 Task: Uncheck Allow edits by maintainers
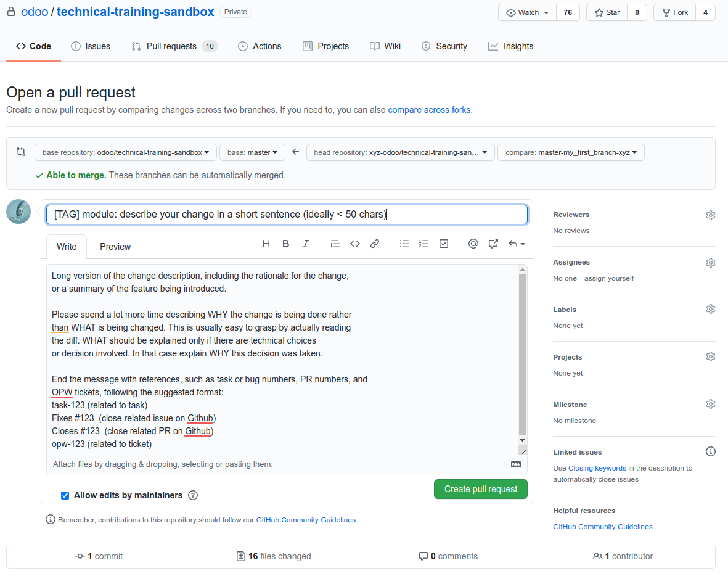tap(65, 496)
